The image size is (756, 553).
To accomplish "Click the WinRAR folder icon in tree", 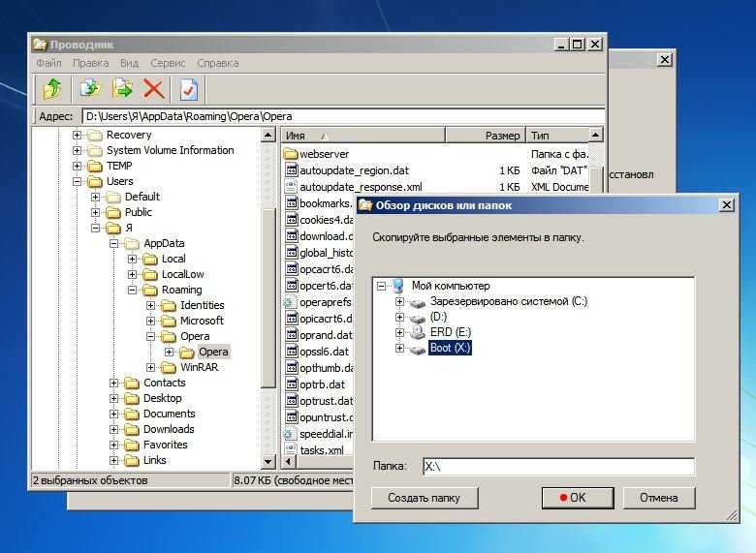I will click(169, 368).
